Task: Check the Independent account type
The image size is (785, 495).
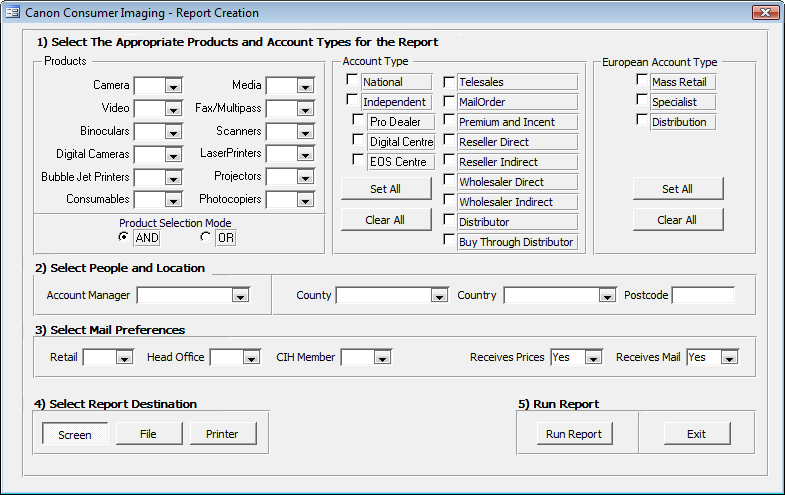Action: coord(352,100)
